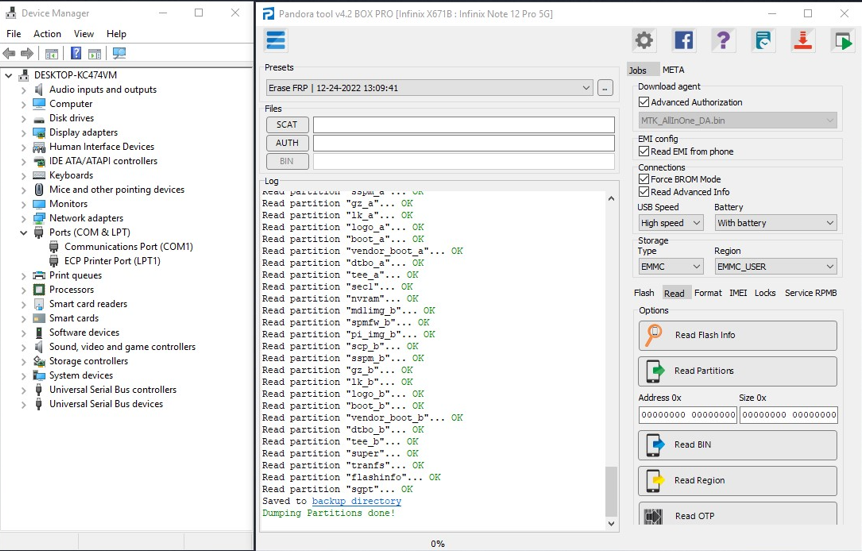Click the Read BIN button
Screen dimensions: 862x551
pos(738,445)
